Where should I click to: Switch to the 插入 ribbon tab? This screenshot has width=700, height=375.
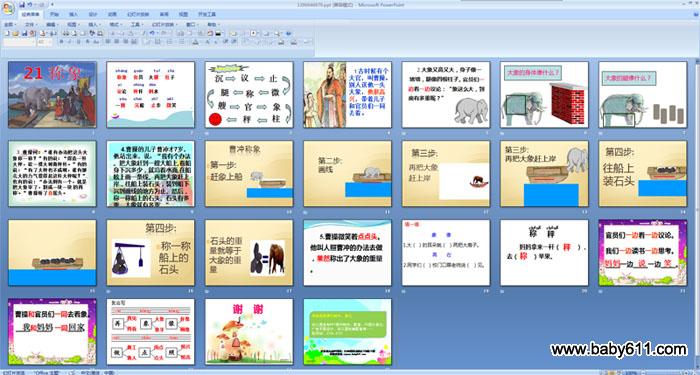(74, 14)
